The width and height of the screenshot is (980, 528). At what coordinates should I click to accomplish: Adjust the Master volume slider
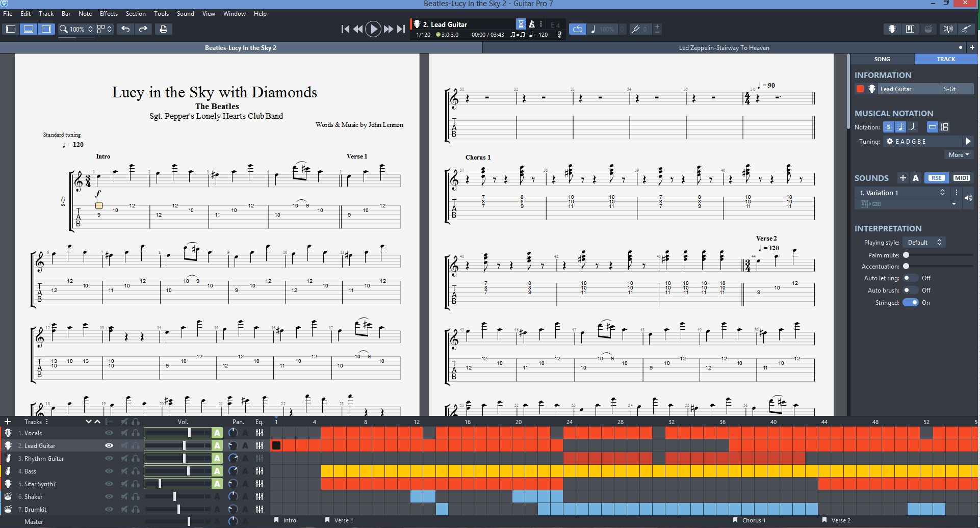[x=177, y=521]
